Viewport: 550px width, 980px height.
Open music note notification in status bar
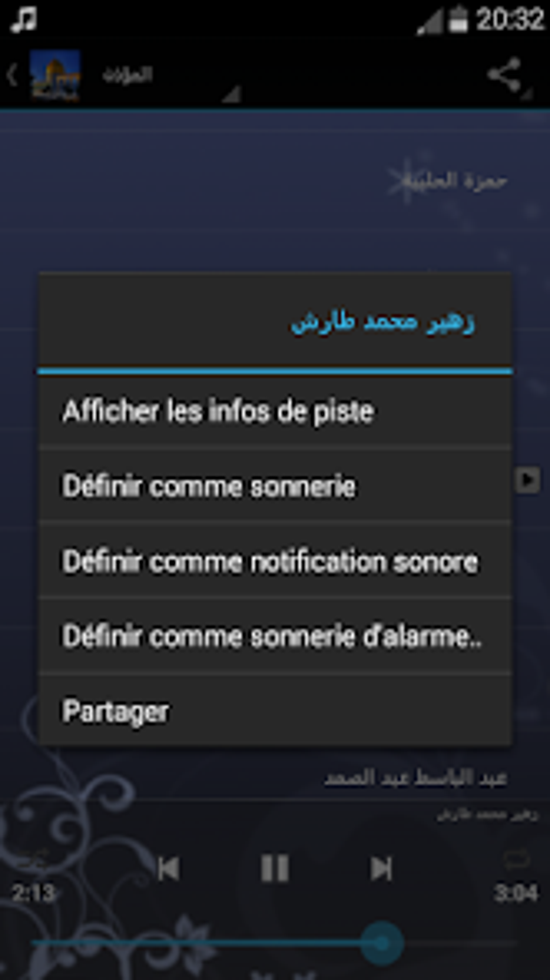pos(24,19)
